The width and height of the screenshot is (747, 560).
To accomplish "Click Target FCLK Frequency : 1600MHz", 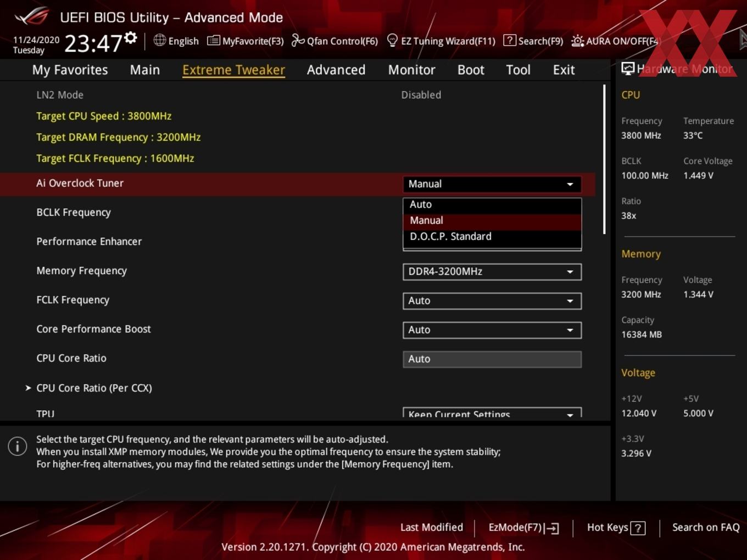I will 115,158.
